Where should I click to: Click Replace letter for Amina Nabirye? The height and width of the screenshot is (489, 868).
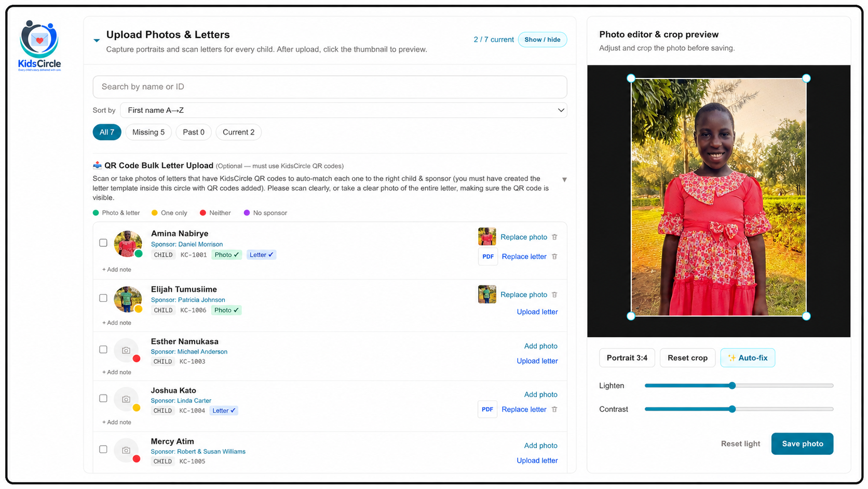point(524,257)
